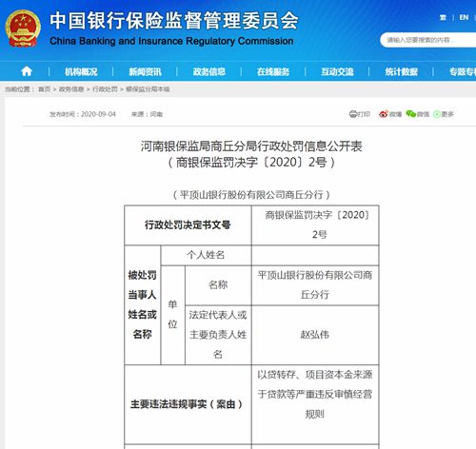Viewport: 476px width, 449px height.
Task: Switch language to EN
Action: coord(464,17)
